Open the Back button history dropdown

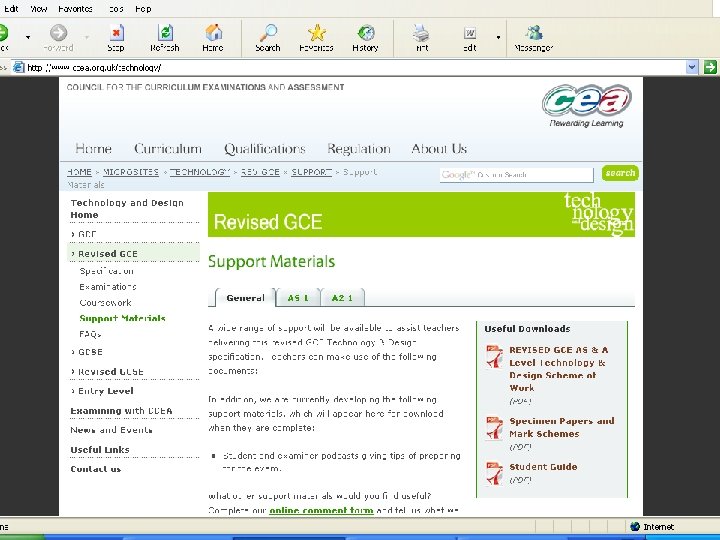pos(28,37)
